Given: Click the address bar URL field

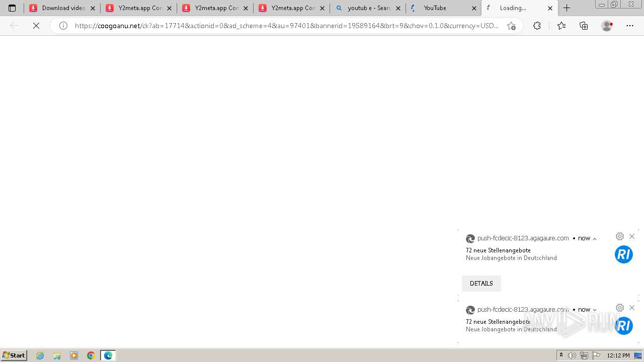Looking at the screenshot, I should (287, 26).
